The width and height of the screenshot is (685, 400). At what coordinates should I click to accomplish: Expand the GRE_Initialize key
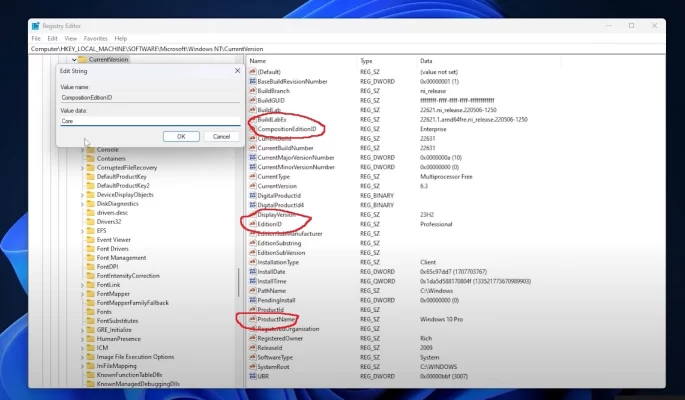(x=82, y=330)
